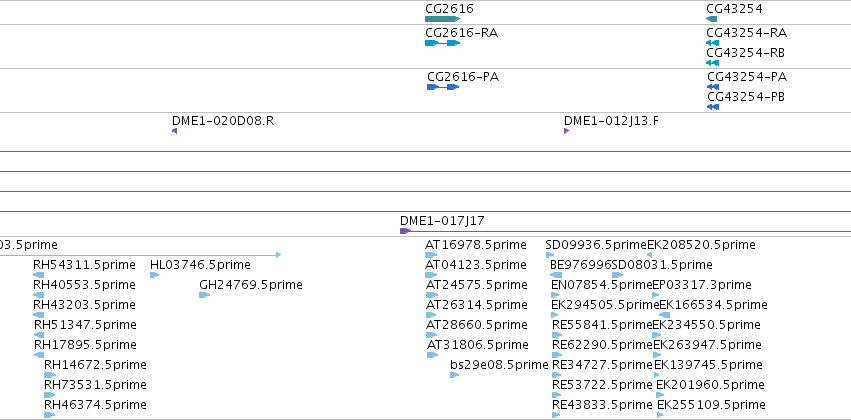This screenshot has width=851, height=420.
Task: Click the RH46374.5prime EST label
Action: click(x=95, y=405)
